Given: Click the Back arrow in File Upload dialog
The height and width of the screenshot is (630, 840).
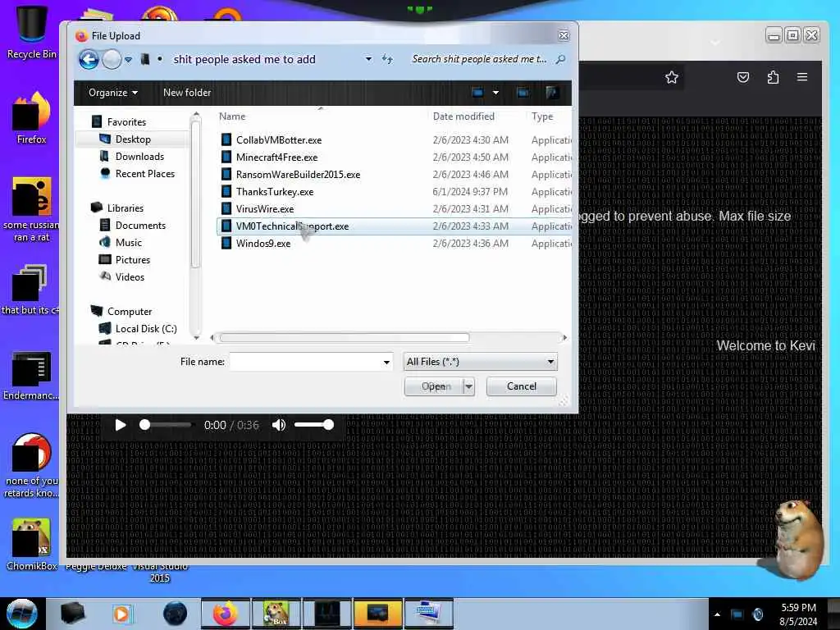Looking at the screenshot, I should pyautogui.click(x=89, y=59).
